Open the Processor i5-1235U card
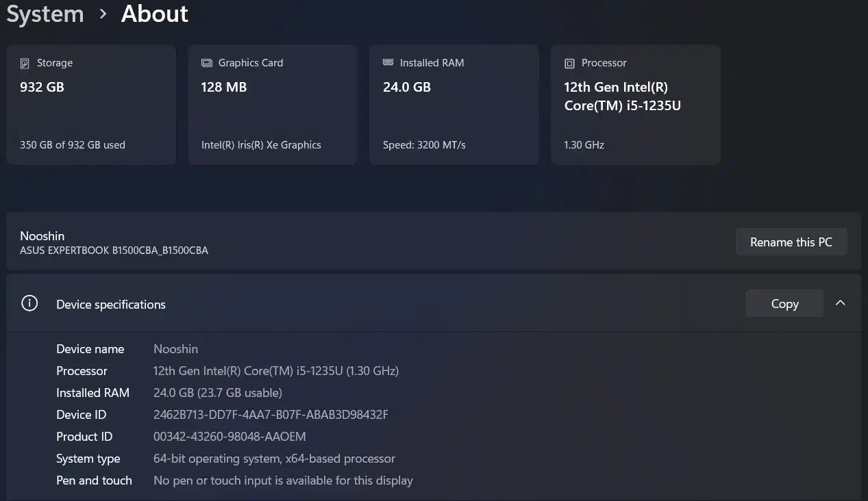 635,105
